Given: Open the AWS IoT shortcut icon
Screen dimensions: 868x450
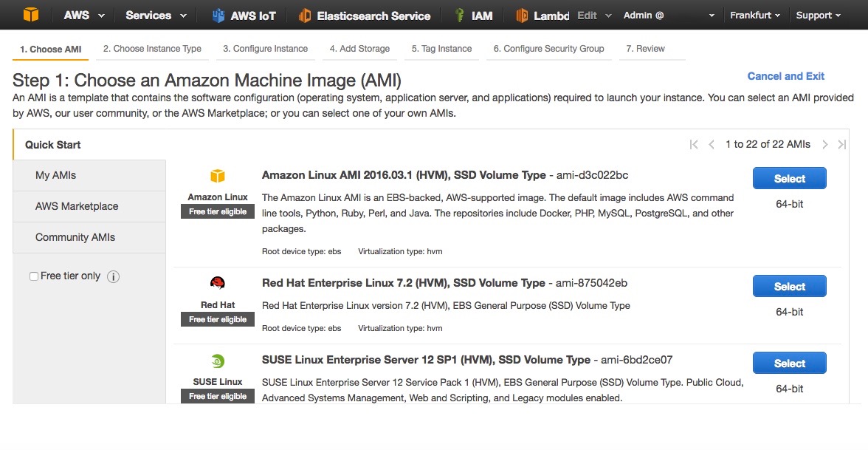Looking at the screenshot, I should [218, 16].
